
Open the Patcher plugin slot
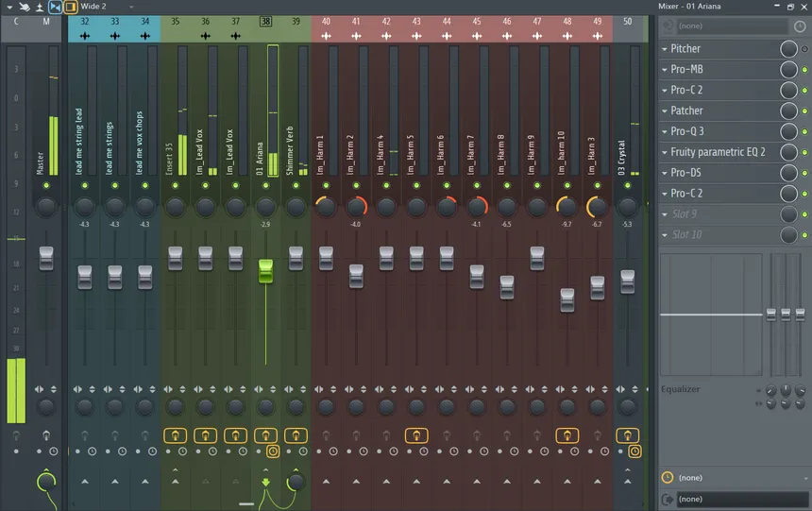pyautogui.click(x=719, y=111)
